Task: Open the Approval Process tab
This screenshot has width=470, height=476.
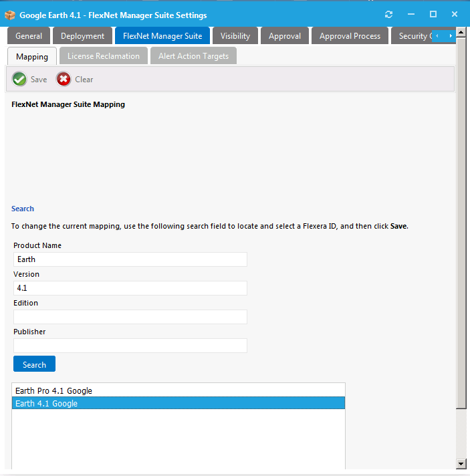Action: 350,36
